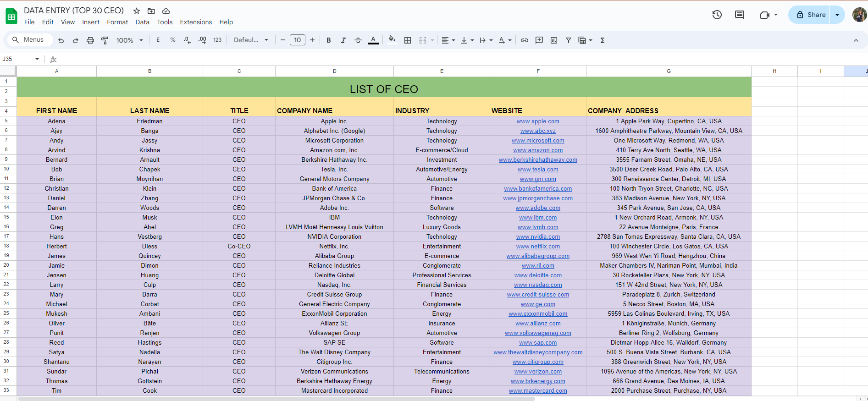The width and height of the screenshot is (868, 401).
Task: Toggle bold formatting
Action: [x=329, y=40]
